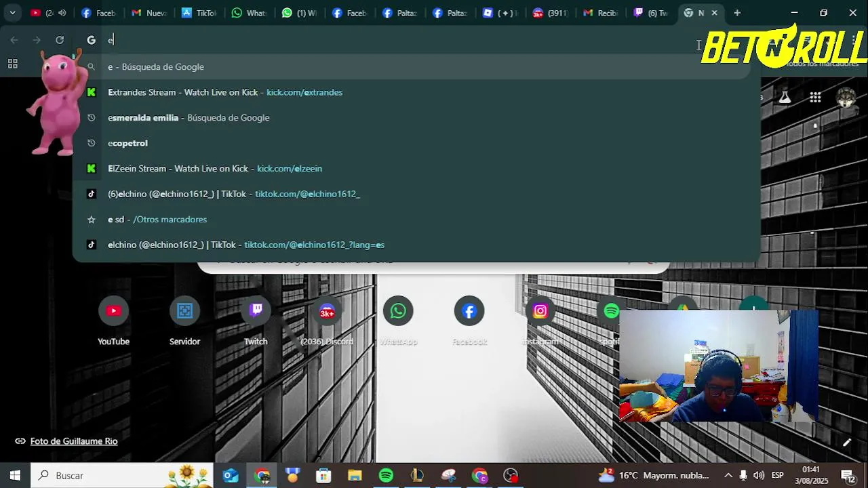This screenshot has height=488, width=868.
Task: Switch to the TikTok browser tab
Action: pos(199,13)
